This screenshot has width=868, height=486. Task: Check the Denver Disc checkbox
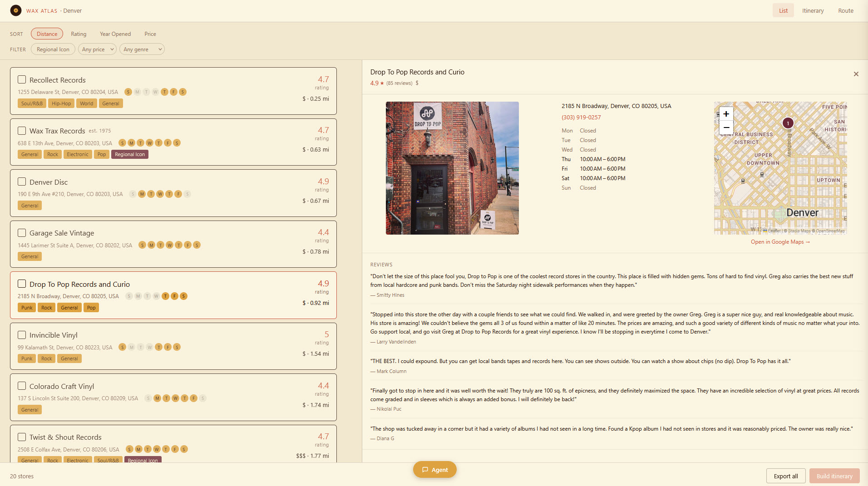click(x=22, y=182)
